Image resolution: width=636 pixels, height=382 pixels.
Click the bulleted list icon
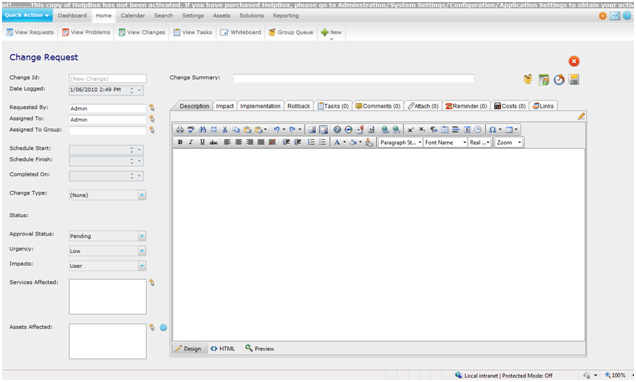(x=322, y=142)
